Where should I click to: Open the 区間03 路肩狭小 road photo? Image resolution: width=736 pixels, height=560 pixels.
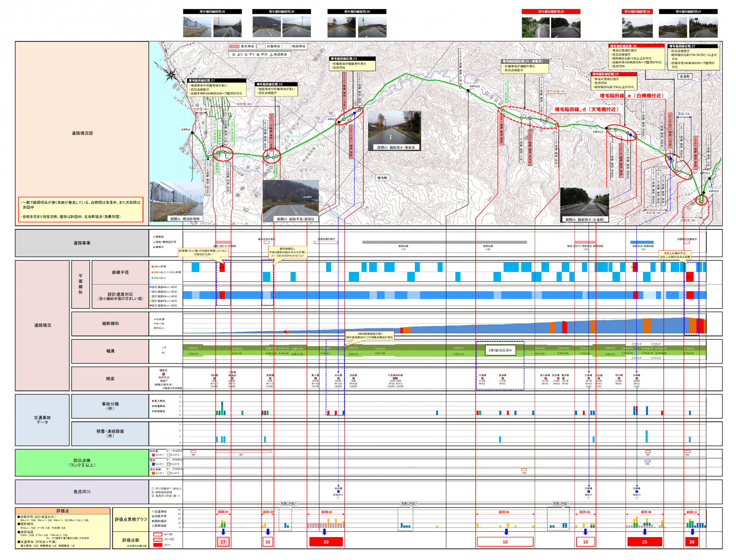tap(394, 131)
